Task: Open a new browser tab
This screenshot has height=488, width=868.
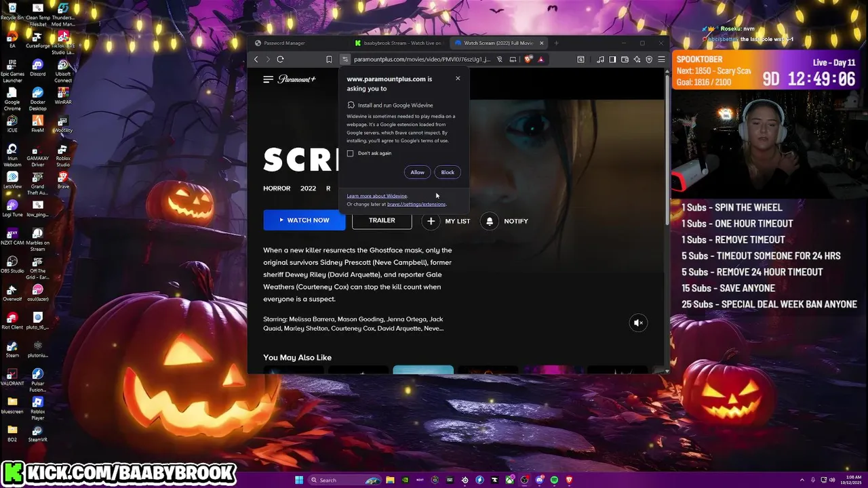Action: (x=556, y=43)
